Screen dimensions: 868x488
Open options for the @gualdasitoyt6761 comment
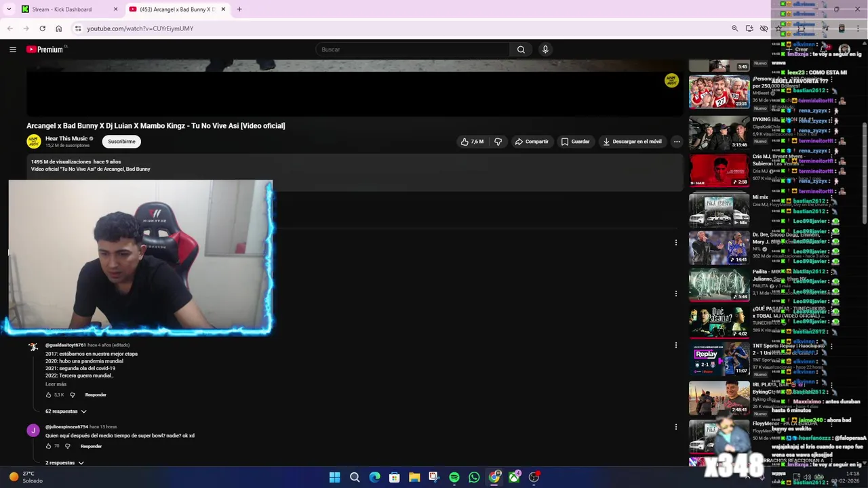676,345
